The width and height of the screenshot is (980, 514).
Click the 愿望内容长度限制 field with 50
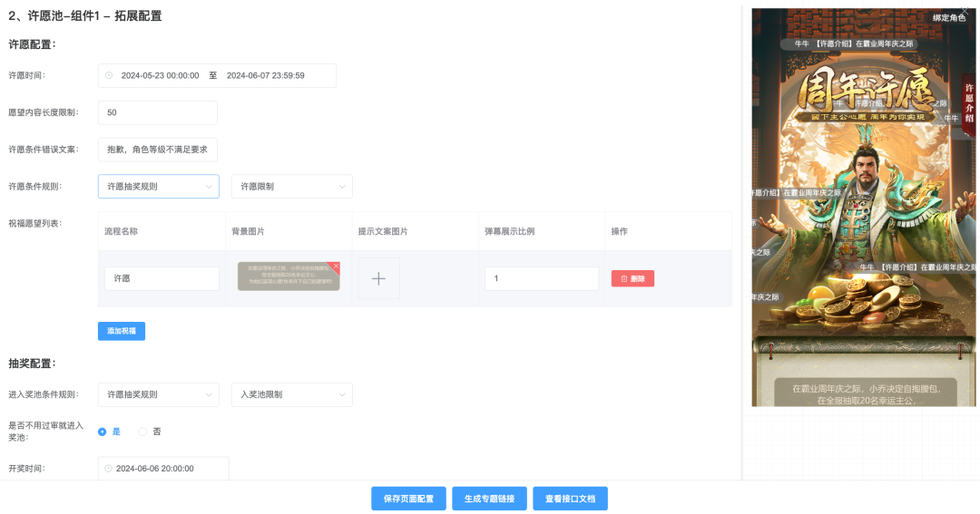(158, 112)
